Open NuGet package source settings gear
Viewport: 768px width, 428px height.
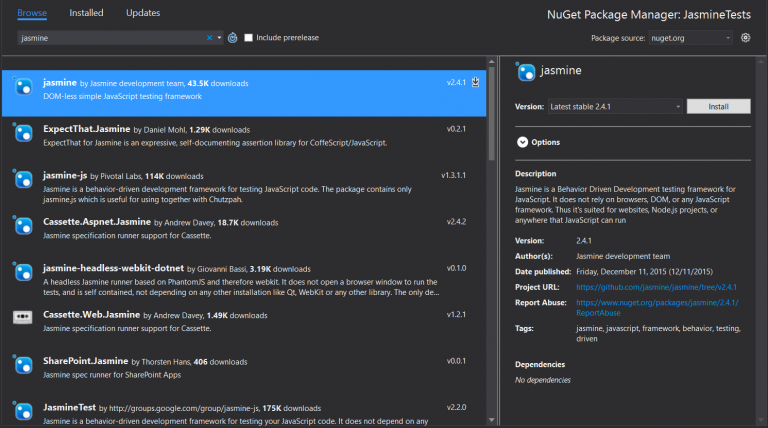pyautogui.click(x=745, y=38)
